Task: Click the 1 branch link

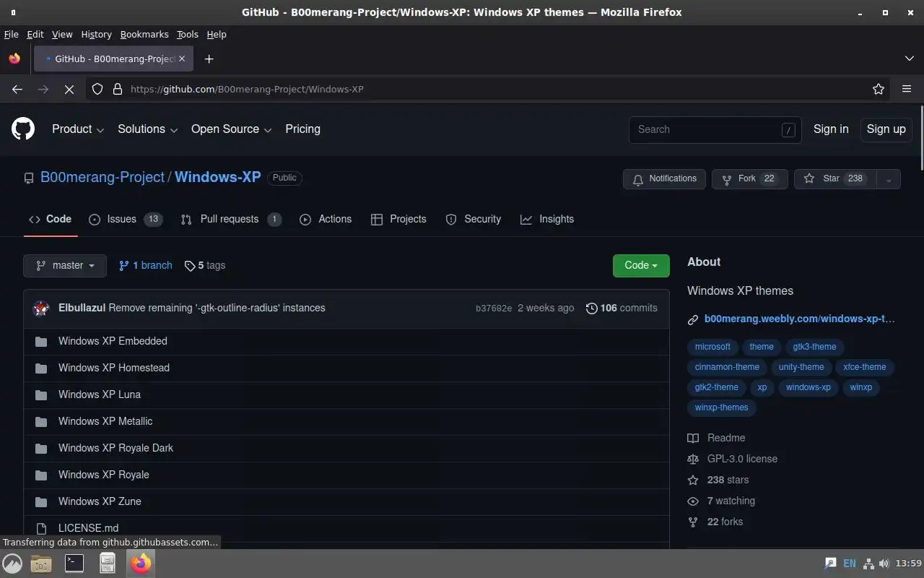Action: click(146, 265)
